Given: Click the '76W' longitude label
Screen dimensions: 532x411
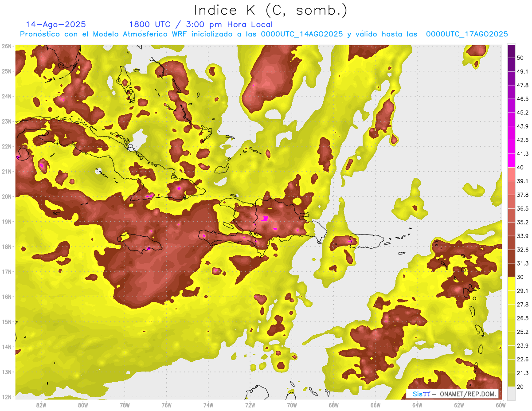Looking at the screenshot, I should pos(166,405).
